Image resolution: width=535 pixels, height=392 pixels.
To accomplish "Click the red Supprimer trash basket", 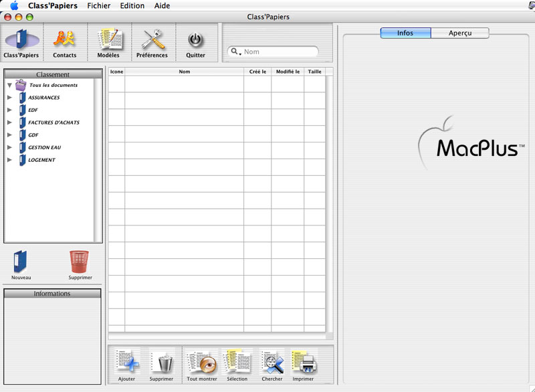I will tap(79, 262).
